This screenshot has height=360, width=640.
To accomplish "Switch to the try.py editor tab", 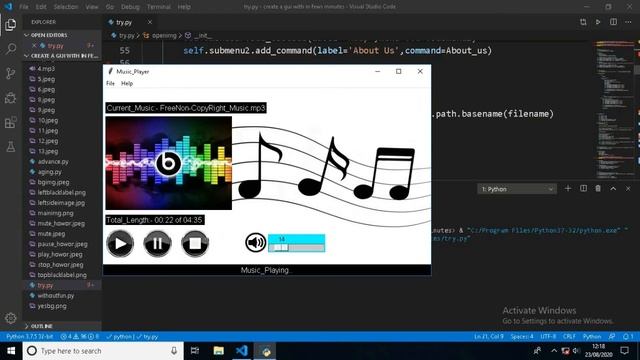I will coord(124,22).
